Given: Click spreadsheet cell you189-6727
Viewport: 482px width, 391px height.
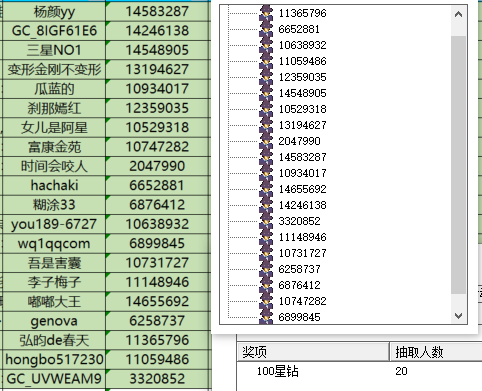Looking at the screenshot, I should [54, 224].
